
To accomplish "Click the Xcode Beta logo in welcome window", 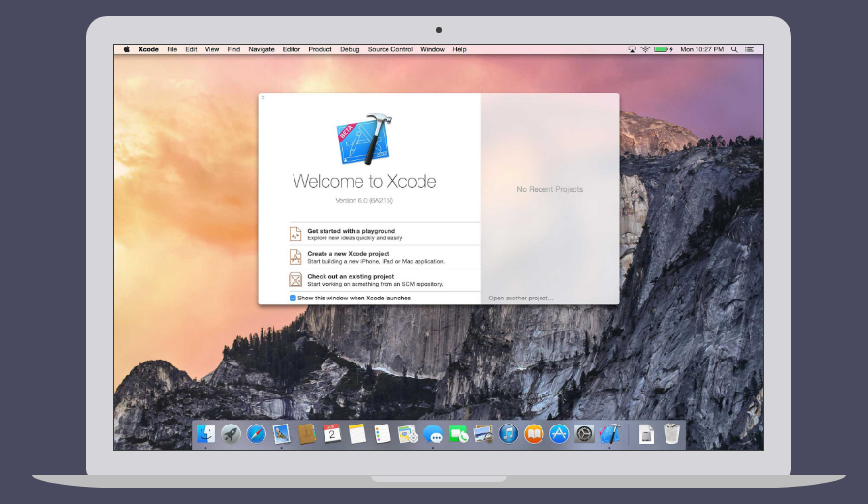I will click(364, 140).
